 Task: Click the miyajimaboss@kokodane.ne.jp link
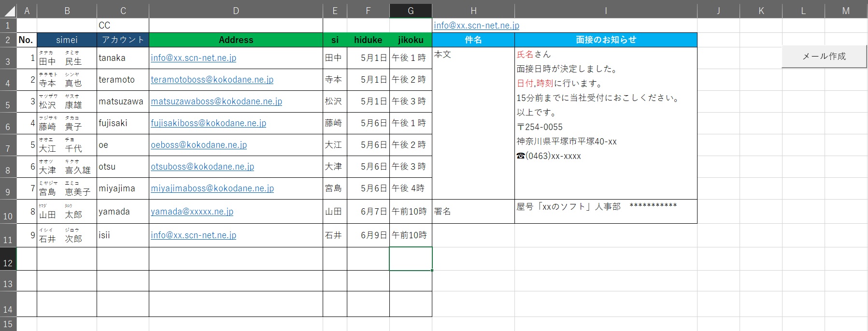[x=212, y=188]
